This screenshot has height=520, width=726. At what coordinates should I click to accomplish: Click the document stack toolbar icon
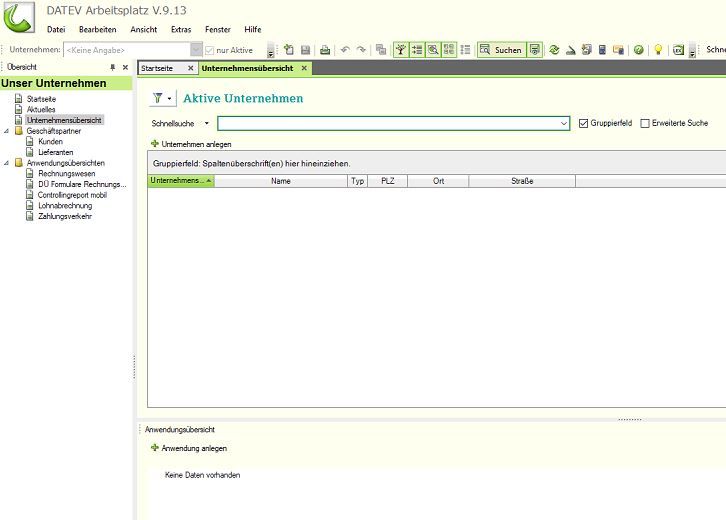587,50
